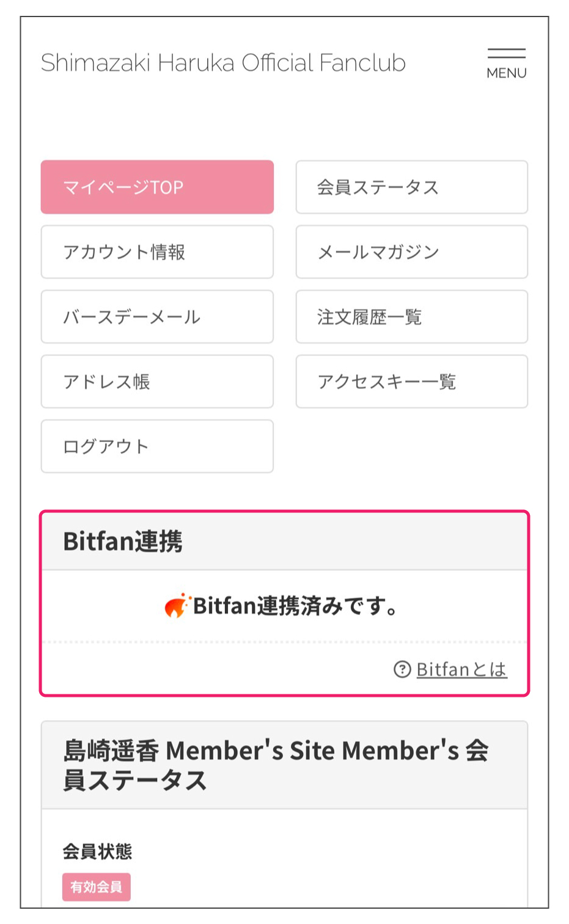The image size is (569, 924).
Task: Click the MENU text label
Action: (506, 73)
